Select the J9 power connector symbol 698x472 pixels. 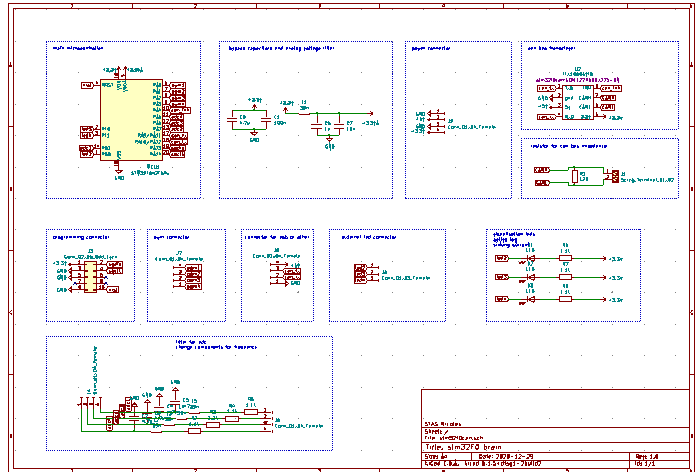[x=437, y=121]
